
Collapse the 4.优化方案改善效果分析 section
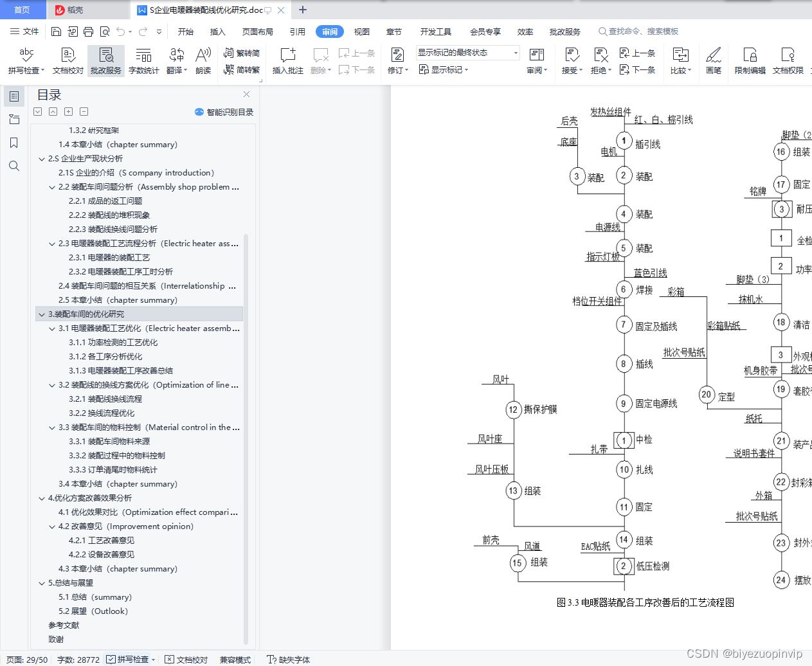[x=42, y=498]
